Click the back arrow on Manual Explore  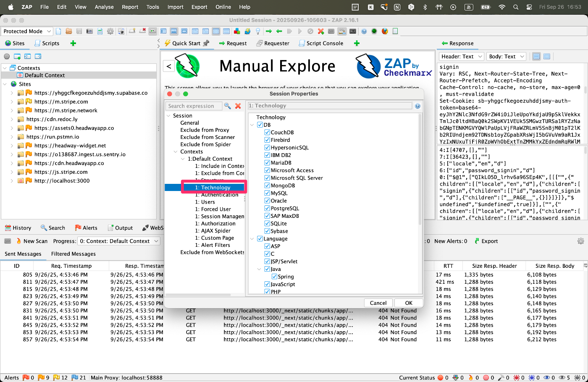tap(169, 66)
